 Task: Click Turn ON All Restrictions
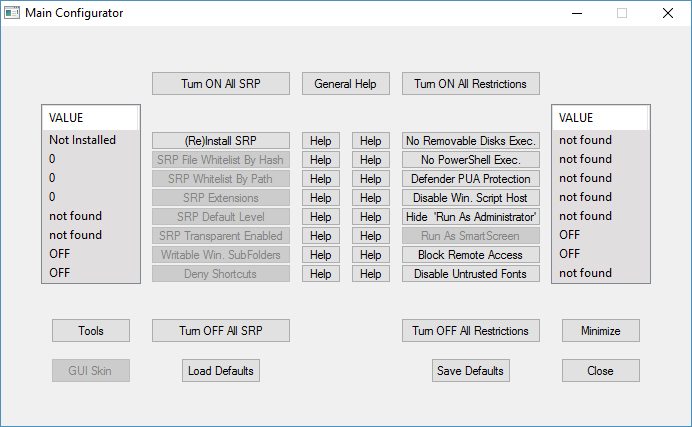[x=471, y=84]
